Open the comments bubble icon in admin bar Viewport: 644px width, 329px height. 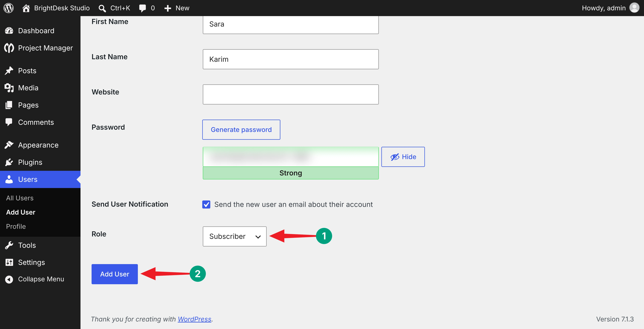pos(143,8)
